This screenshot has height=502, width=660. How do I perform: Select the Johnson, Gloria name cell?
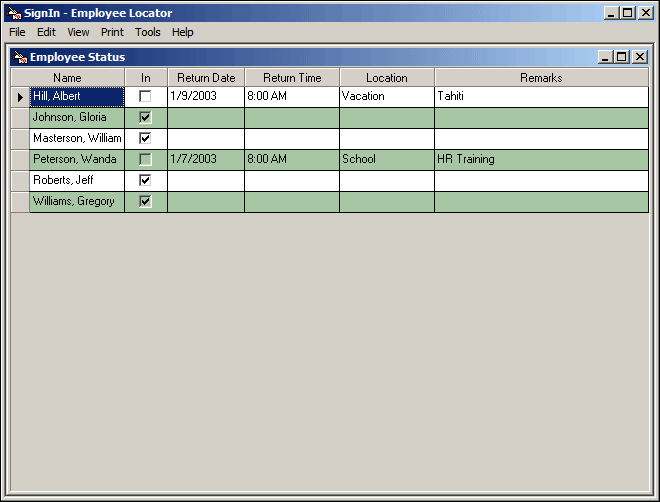[77, 118]
